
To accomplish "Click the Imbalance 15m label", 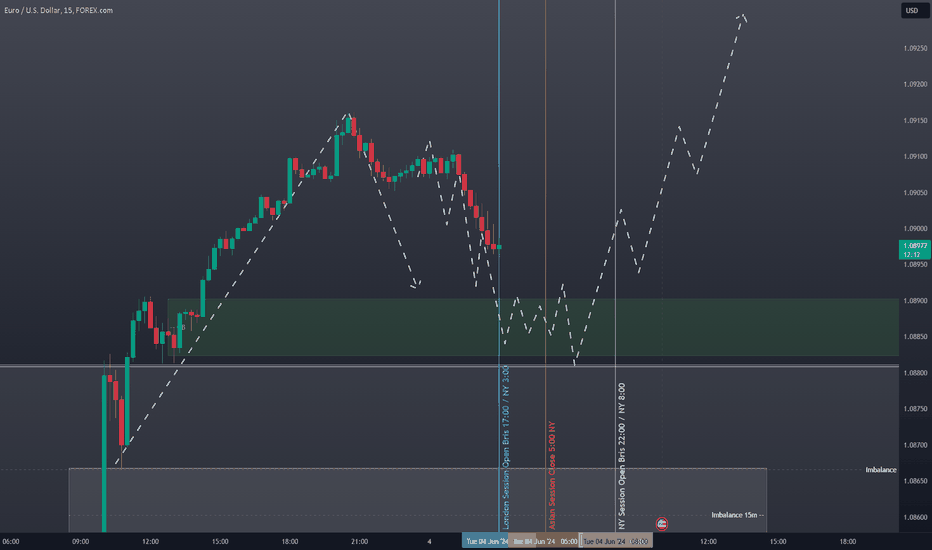I will coord(737,515).
